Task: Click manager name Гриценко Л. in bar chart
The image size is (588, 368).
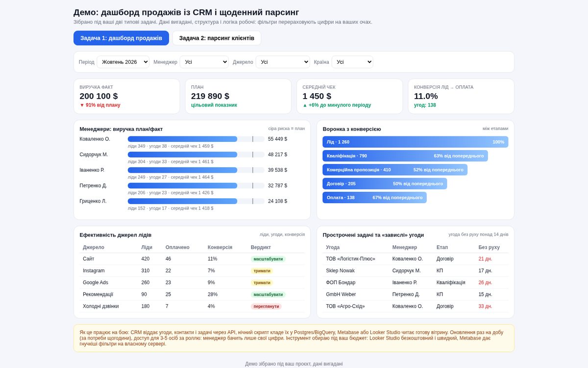Action: [x=93, y=201]
